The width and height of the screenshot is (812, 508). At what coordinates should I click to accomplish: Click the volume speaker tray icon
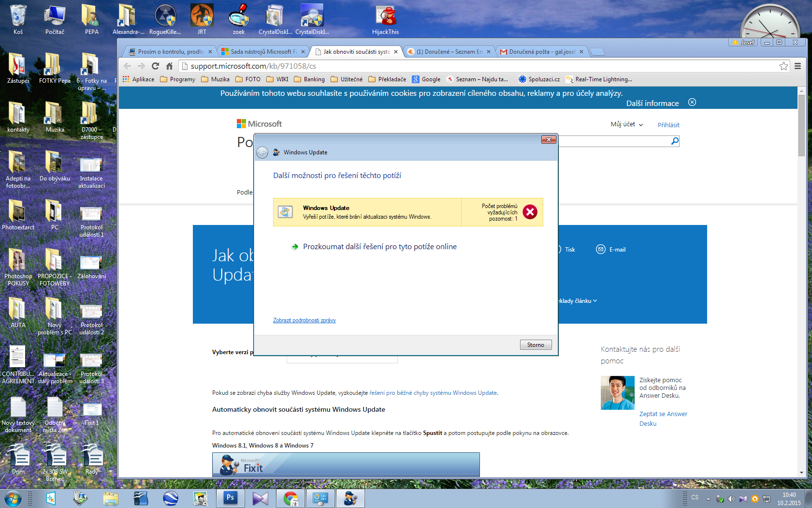731,498
